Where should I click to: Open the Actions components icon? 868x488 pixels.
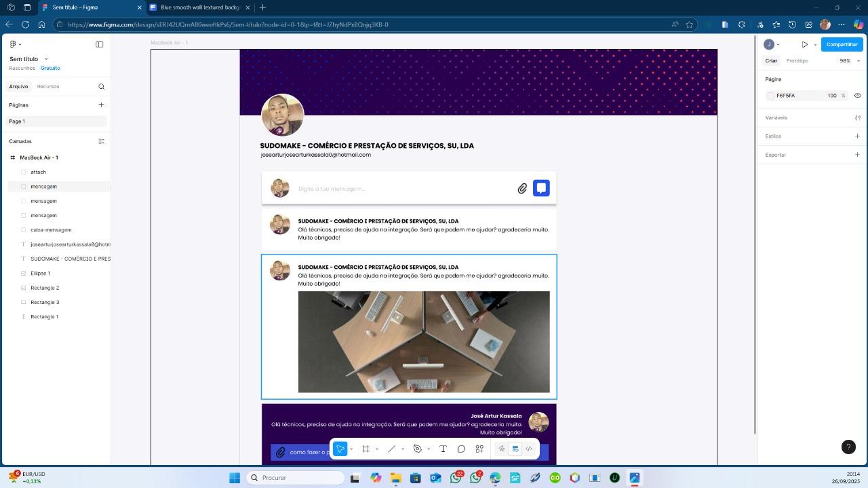[479, 449]
